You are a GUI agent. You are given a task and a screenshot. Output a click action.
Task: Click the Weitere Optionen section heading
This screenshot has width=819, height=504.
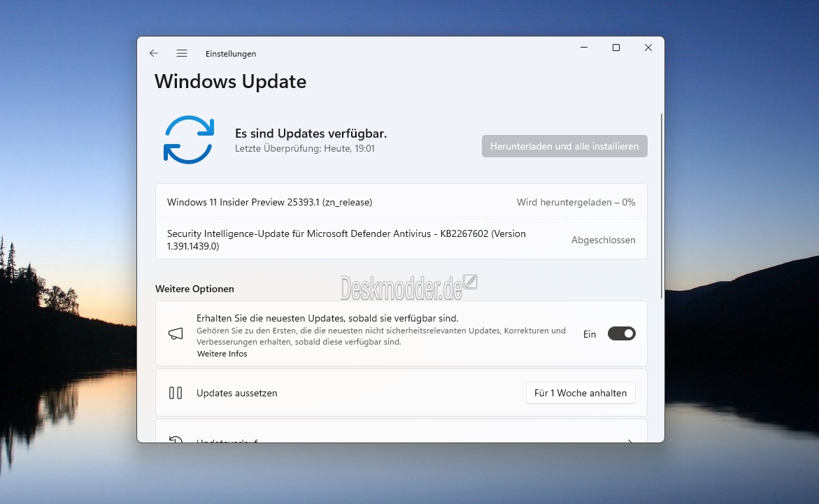pos(195,289)
